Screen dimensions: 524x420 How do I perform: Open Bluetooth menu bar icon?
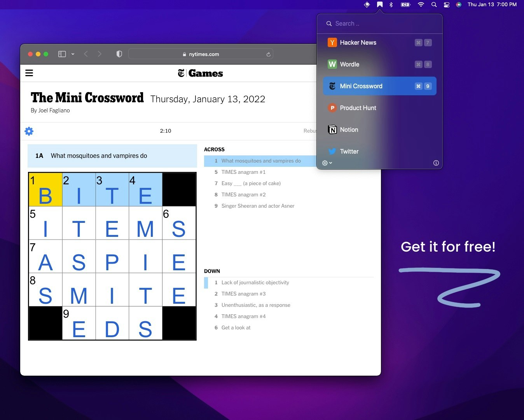click(391, 5)
